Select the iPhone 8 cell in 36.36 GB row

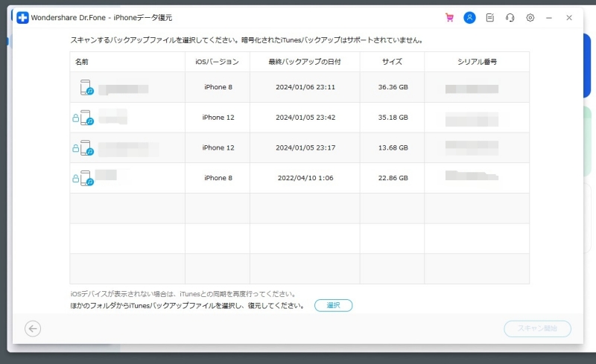click(x=218, y=87)
